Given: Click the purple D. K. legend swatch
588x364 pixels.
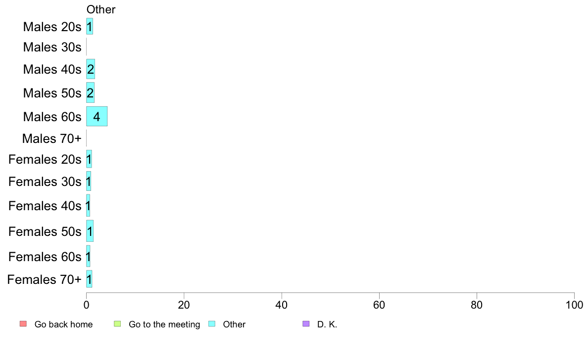Looking at the screenshot, I should coord(306,323).
